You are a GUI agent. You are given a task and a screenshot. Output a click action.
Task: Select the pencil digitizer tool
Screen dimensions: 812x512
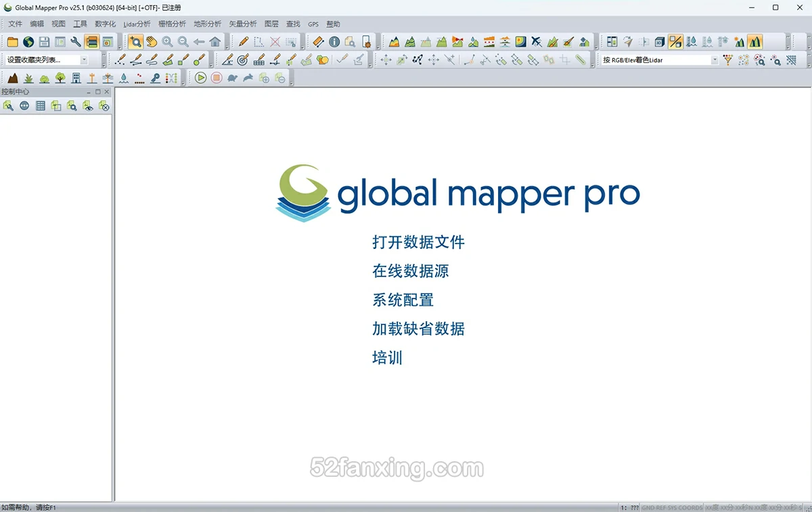pos(244,42)
